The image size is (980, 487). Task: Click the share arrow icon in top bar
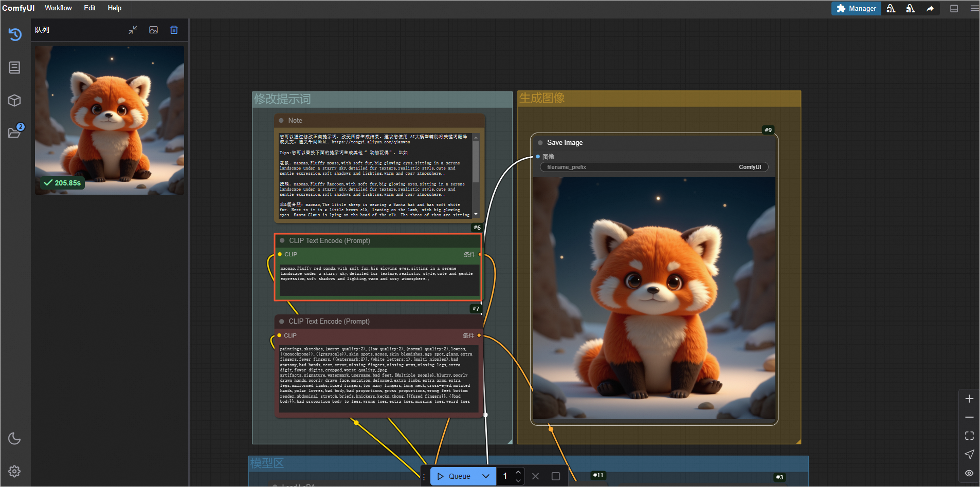pos(930,8)
